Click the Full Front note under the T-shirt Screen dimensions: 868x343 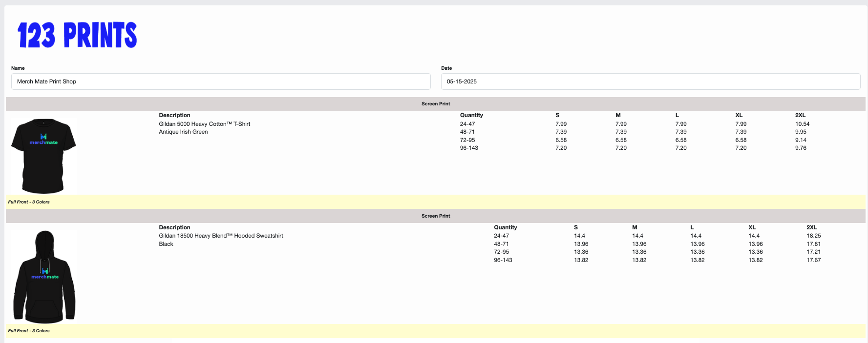pos(29,202)
